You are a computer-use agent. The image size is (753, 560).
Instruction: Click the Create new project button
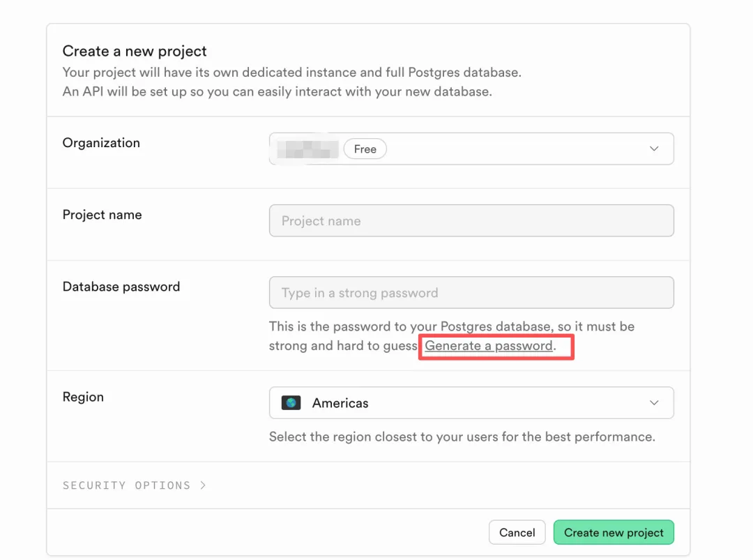[614, 533]
